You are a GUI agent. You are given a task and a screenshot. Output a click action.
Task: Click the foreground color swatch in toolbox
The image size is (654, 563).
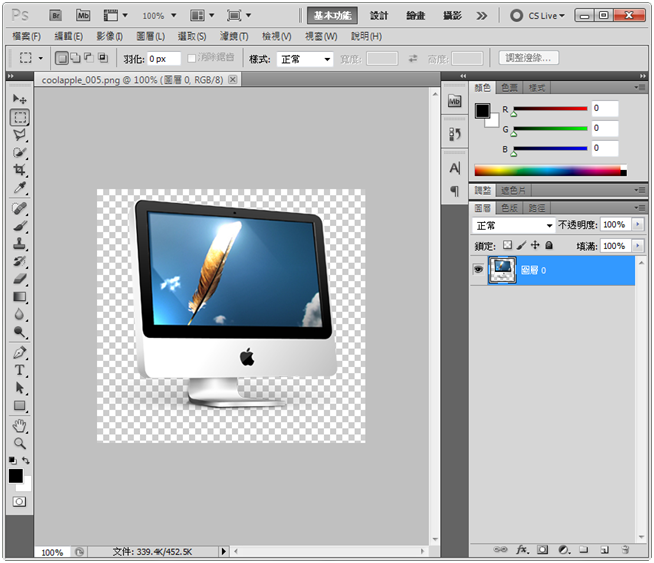tap(16, 475)
